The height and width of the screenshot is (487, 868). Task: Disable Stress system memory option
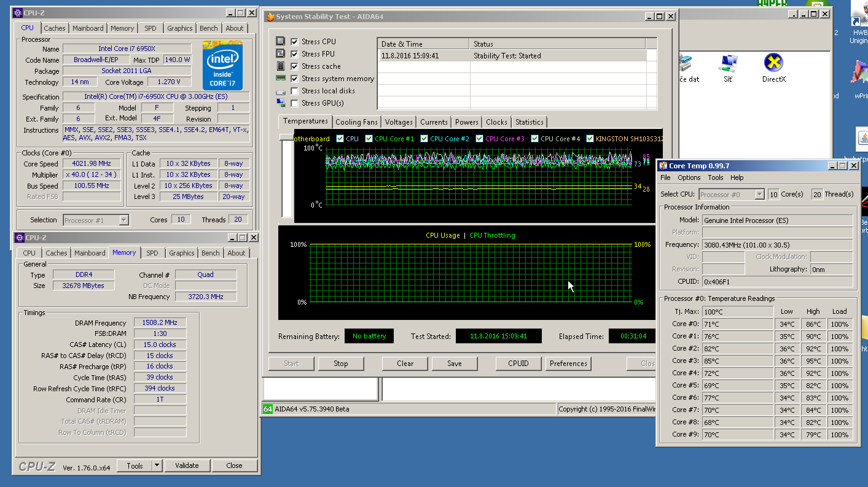(294, 78)
